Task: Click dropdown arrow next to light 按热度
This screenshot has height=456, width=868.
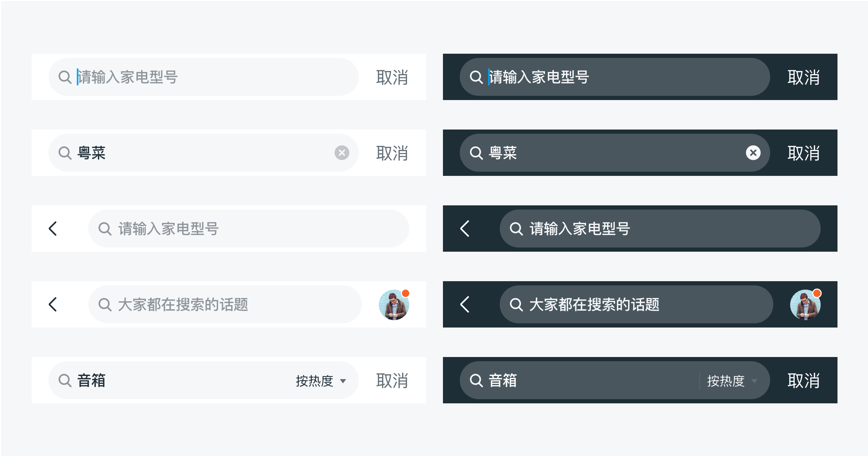Action: (343, 381)
